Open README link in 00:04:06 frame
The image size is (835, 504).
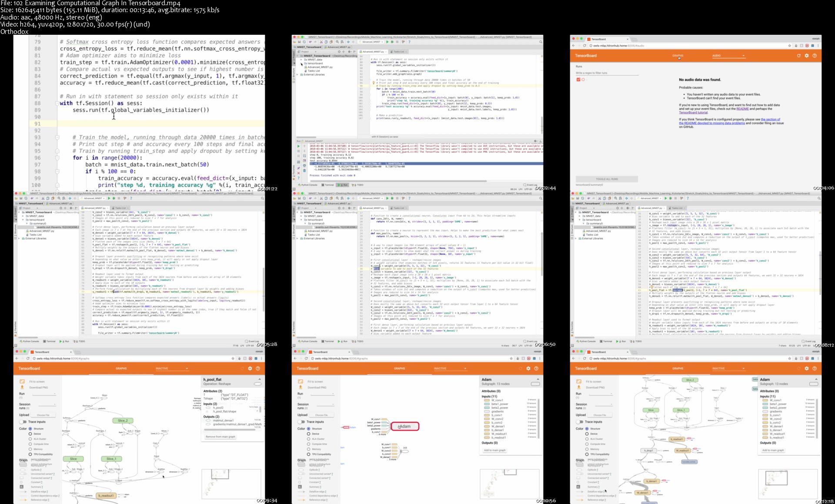pos(742,109)
